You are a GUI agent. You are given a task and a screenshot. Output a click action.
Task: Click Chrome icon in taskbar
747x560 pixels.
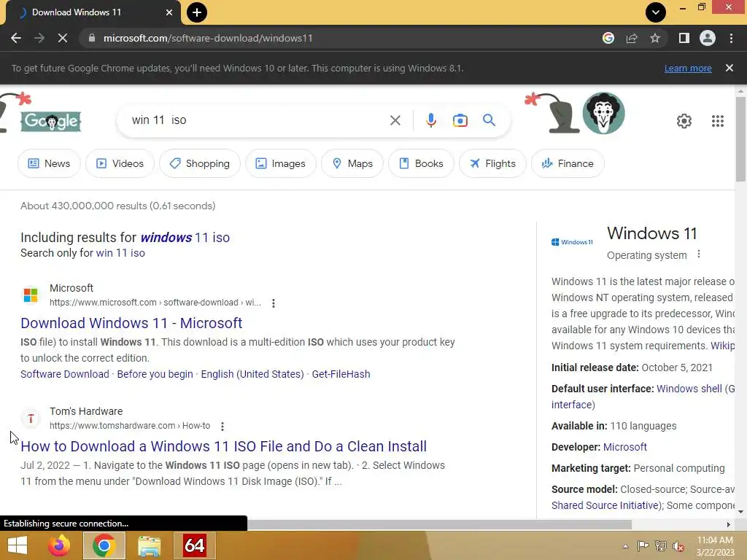(104, 545)
